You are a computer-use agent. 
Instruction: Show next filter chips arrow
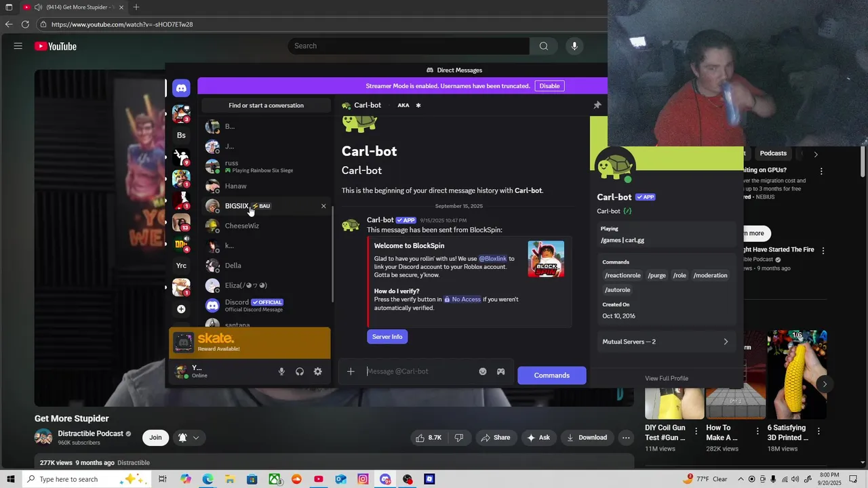click(816, 154)
